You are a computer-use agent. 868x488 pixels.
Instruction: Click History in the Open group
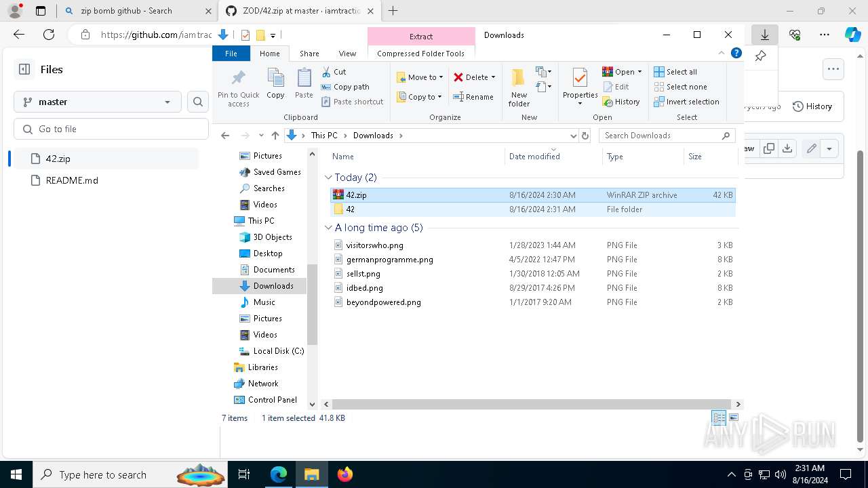click(x=620, y=102)
